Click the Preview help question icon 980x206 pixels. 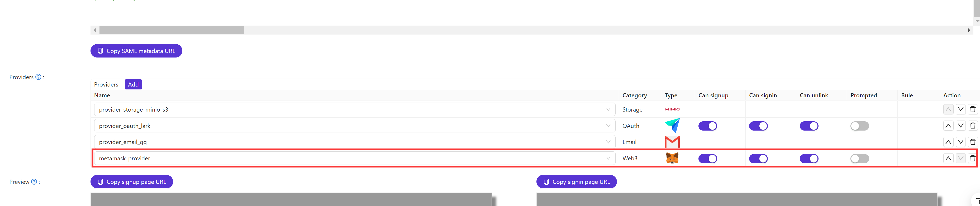pyautogui.click(x=34, y=182)
